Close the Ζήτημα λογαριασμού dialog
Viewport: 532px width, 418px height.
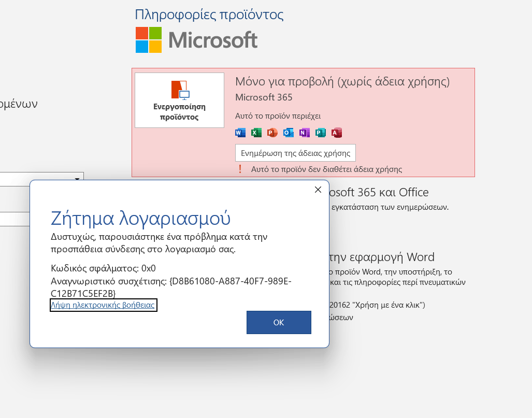click(x=318, y=190)
